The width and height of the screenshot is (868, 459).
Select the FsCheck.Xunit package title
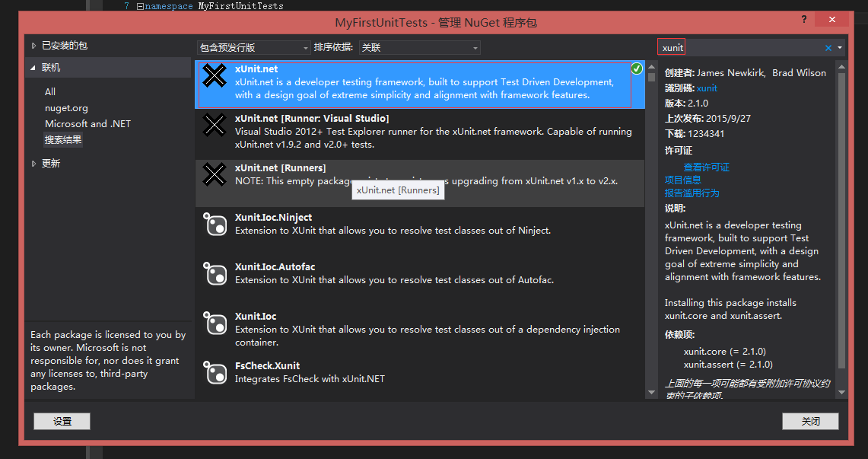pyautogui.click(x=267, y=366)
